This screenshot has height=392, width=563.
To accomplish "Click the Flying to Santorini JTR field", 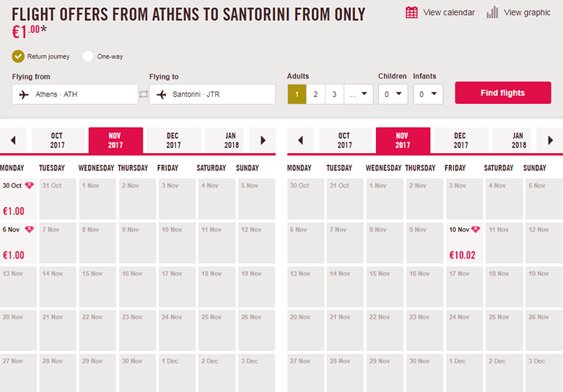I will point(212,94).
